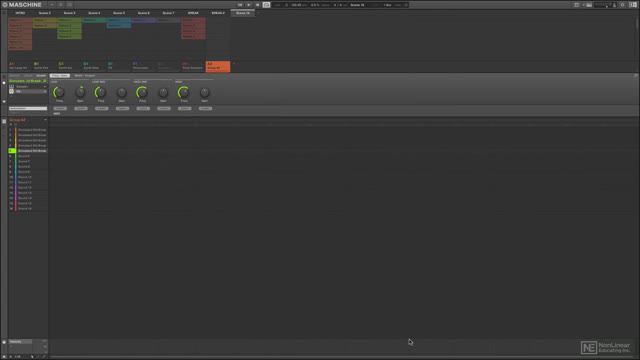
Task: Click the fourth knob in the plug-in panel
Action: point(122,93)
